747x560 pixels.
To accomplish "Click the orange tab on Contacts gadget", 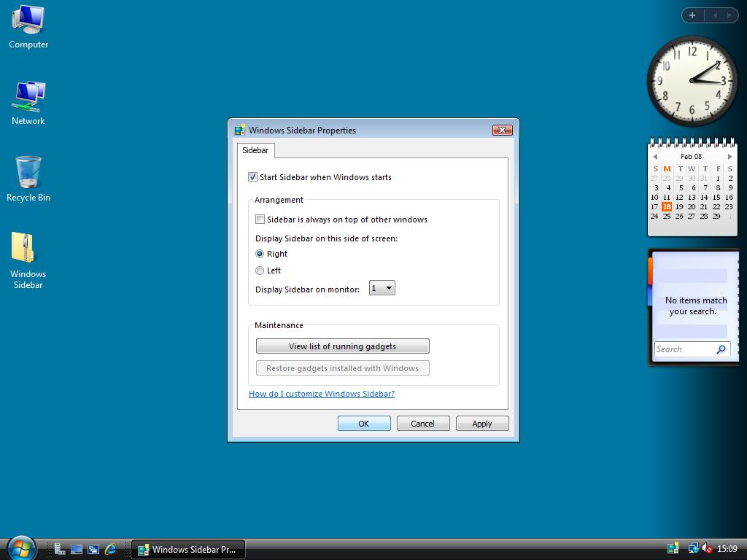I will [650, 271].
